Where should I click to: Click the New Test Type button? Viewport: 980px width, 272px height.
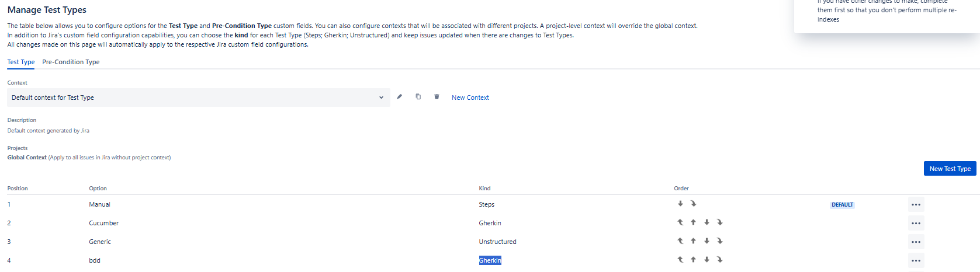(x=950, y=169)
